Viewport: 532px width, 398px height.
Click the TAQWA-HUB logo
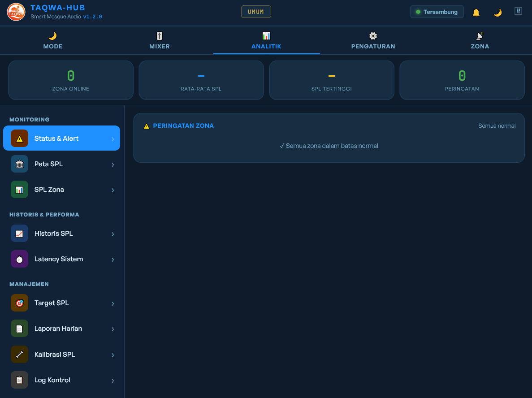[16, 12]
